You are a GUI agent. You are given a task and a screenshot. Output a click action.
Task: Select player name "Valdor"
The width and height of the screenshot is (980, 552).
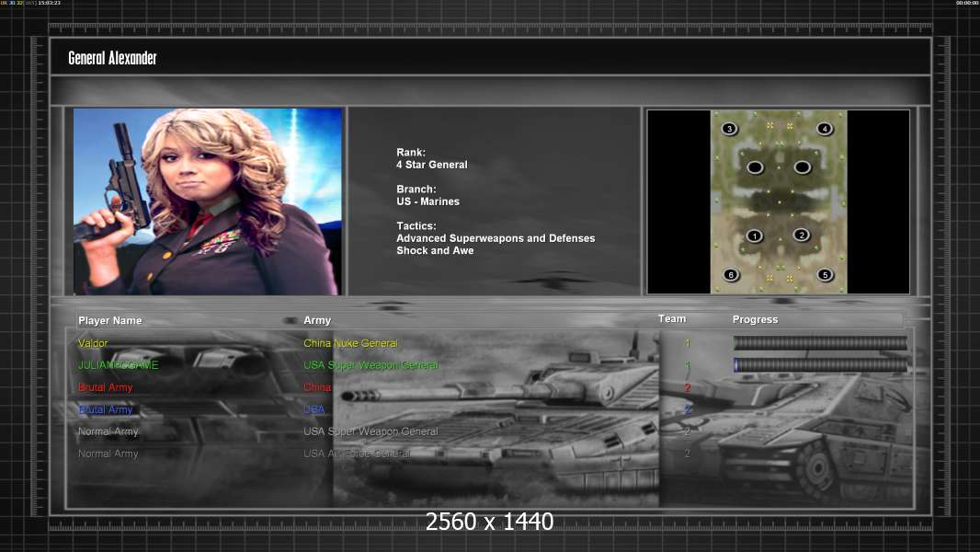tap(93, 343)
